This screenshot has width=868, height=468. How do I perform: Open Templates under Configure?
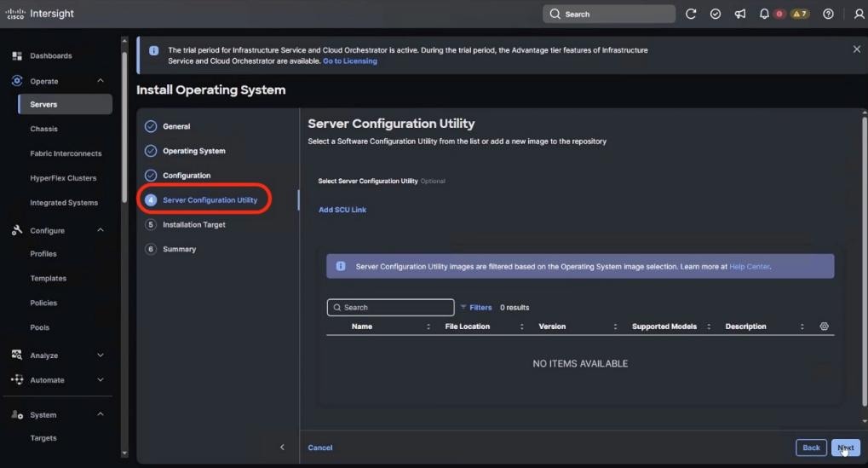coord(49,278)
